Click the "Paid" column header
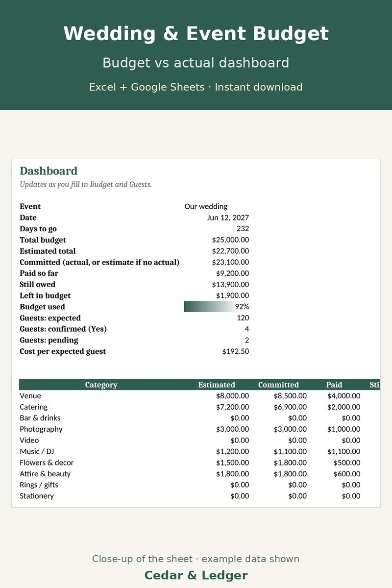Image resolution: width=392 pixels, height=588 pixels. point(334,385)
